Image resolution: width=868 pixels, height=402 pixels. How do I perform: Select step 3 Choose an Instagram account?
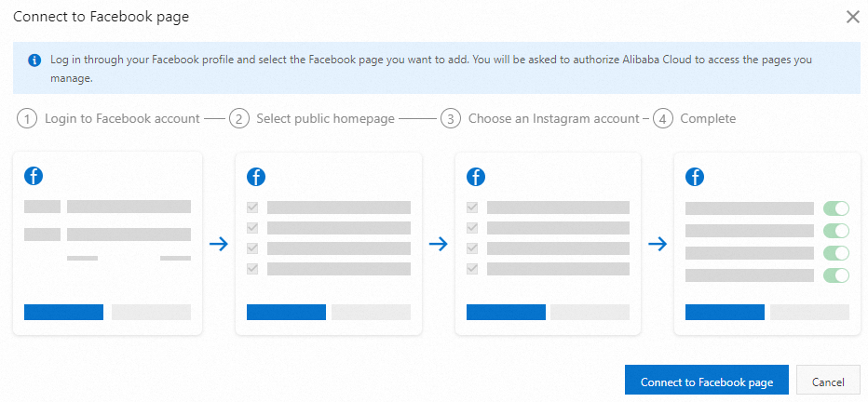(540, 119)
